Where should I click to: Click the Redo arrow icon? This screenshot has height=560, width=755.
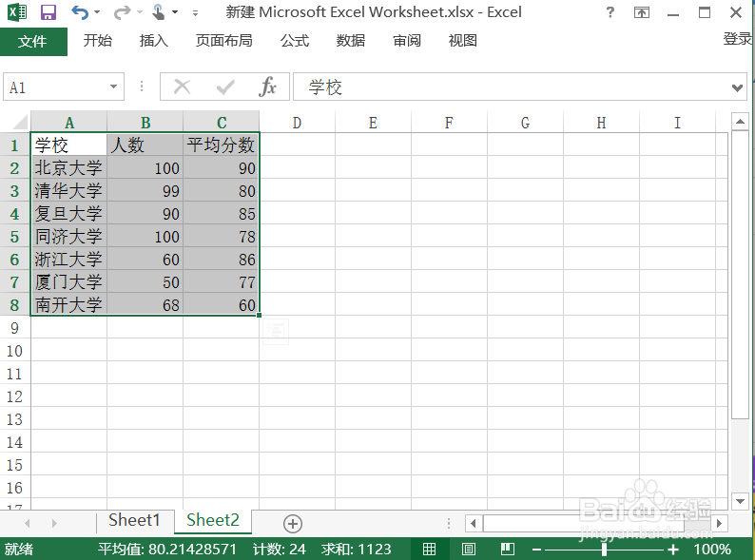[x=122, y=12]
